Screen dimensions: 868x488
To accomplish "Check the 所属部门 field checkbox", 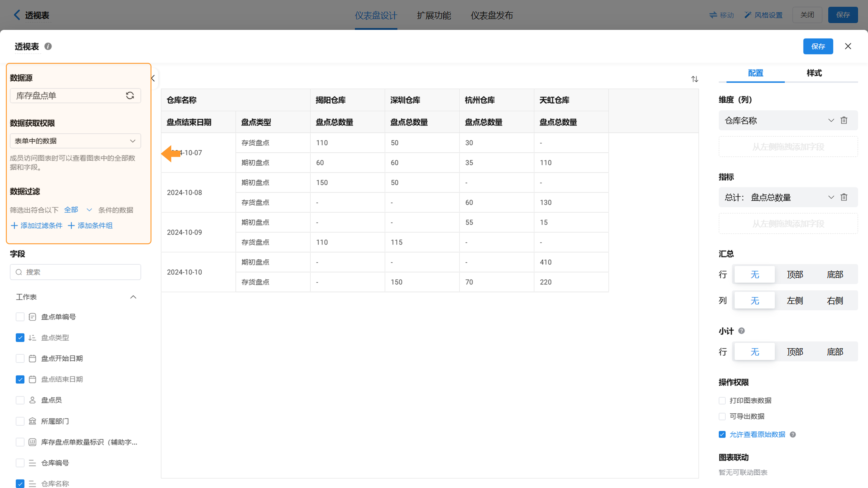I will point(20,421).
